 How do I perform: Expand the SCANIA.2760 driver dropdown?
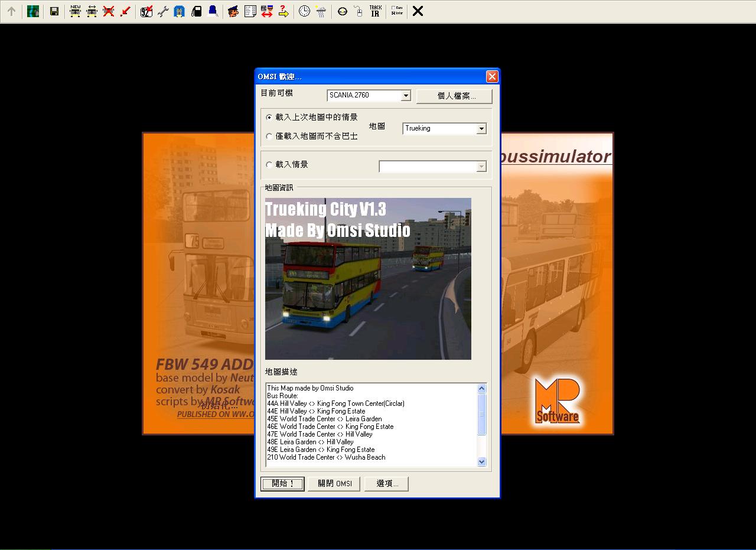click(x=406, y=96)
